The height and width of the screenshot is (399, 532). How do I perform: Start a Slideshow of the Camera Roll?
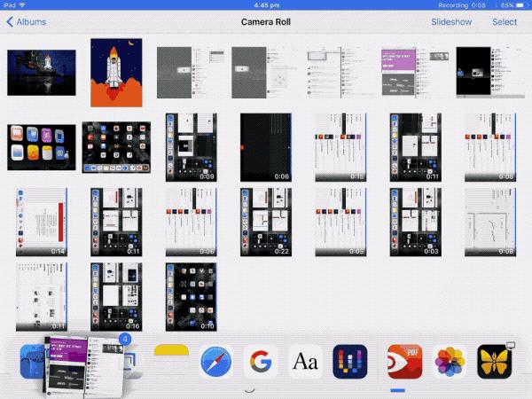tap(451, 22)
